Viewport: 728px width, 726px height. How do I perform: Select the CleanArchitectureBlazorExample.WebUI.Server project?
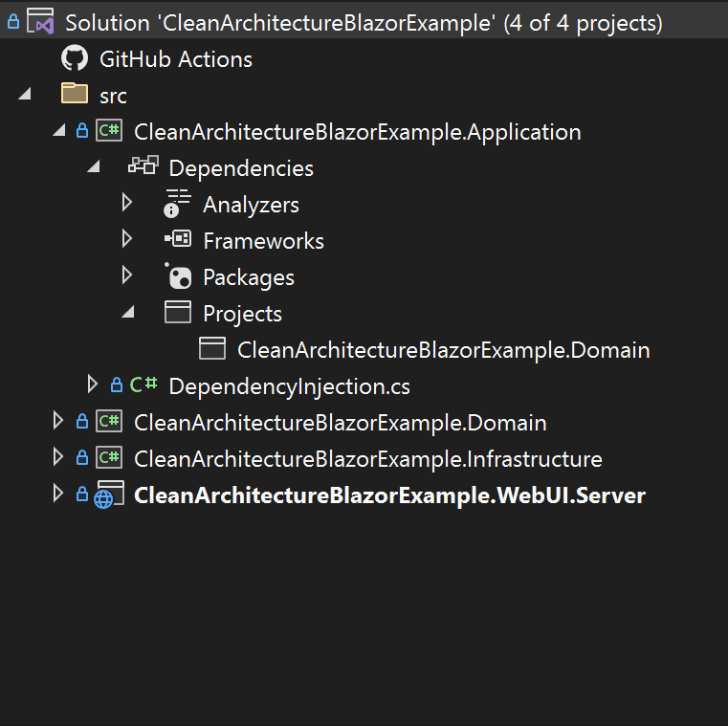tap(389, 495)
